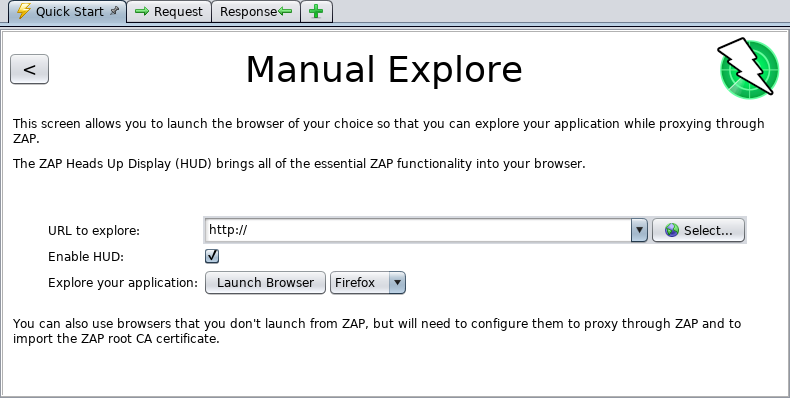Click the paragraph about ZAP root CA certificate
The image size is (790, 398).
[x=377, y=331]
